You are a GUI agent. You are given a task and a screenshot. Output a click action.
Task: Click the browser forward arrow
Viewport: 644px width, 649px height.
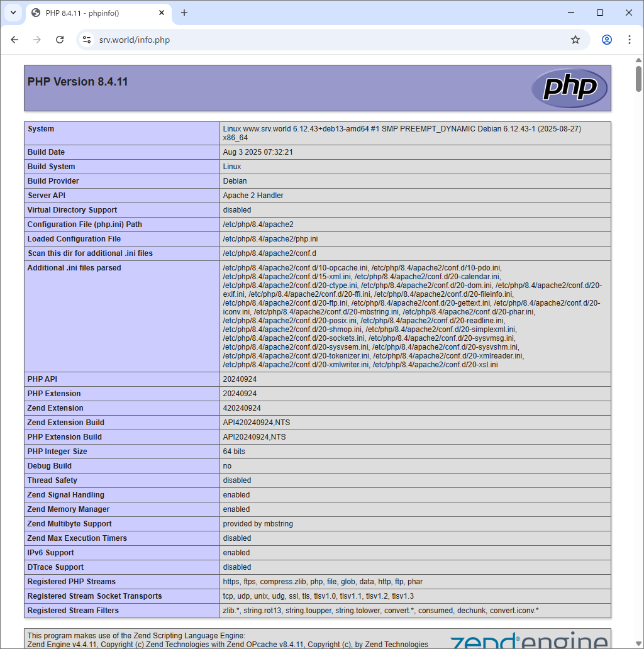[37, 40]
